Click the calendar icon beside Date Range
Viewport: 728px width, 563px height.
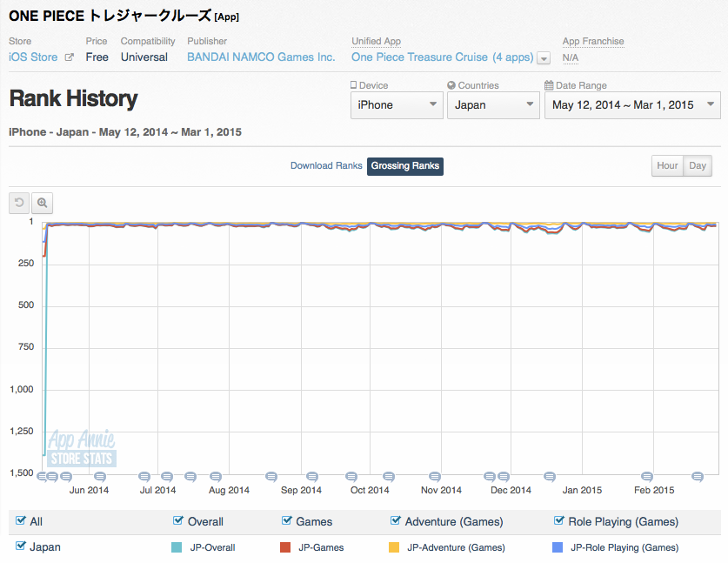[x=549, y=85]
